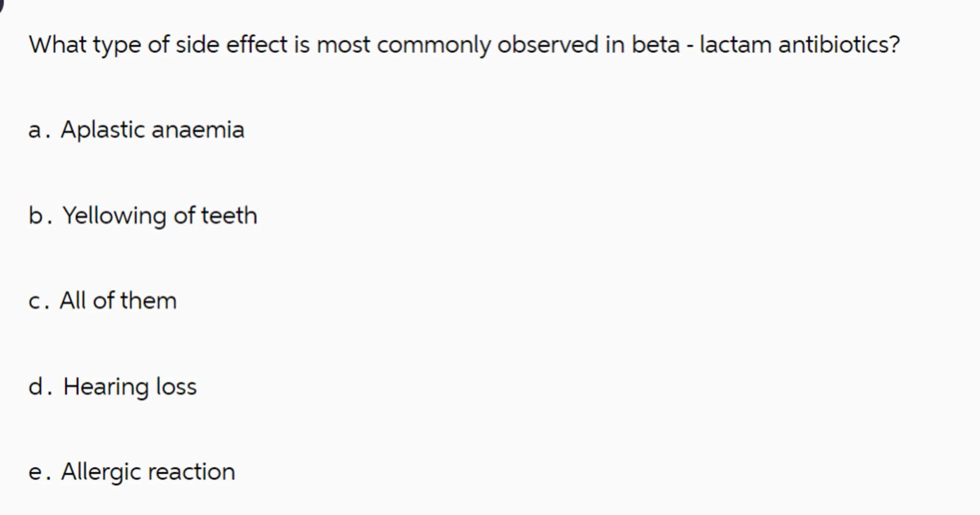Select answer a. Aplastic anaemia
Screen dimensions: 980x515
tap(152, 130)
